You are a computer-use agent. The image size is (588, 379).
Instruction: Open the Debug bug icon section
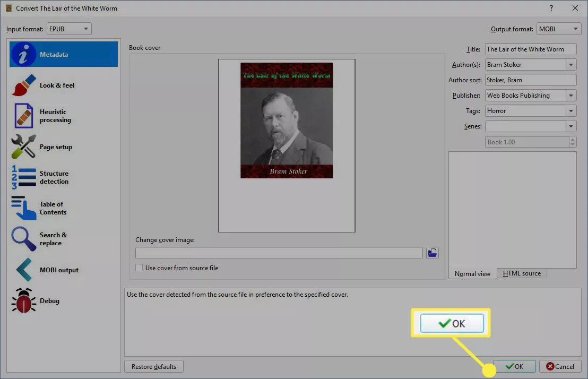pos(23,301)
